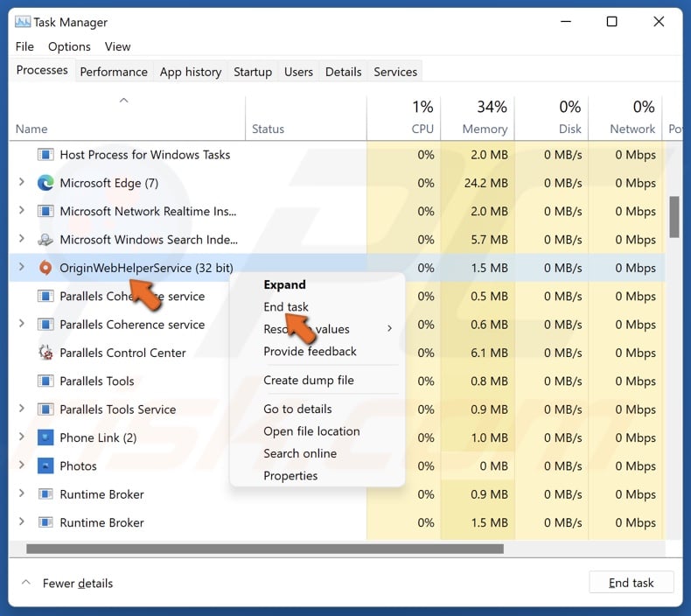This screenshot has width=691, height=616.
Task: Expand Microsoft Network Realtime Inspection row
Action: coord(21,210)
